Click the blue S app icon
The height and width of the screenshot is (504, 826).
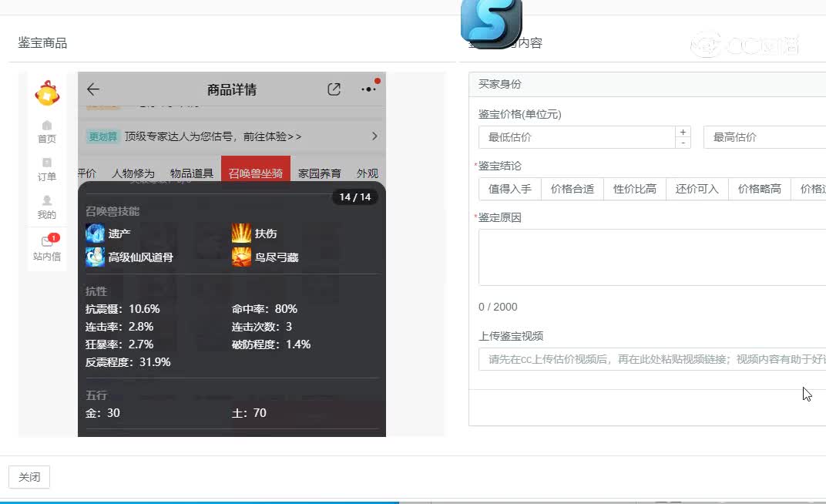click(x=491, y=23)
